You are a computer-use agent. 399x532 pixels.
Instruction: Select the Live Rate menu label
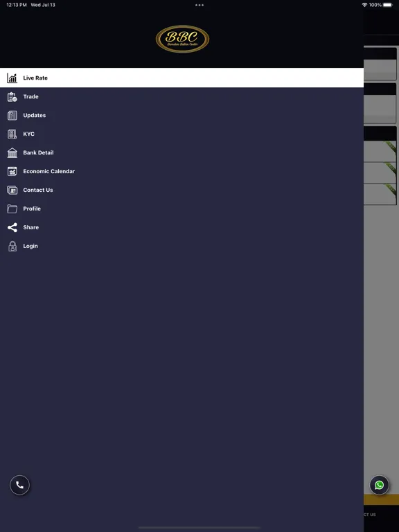click(x=35, y=78)
